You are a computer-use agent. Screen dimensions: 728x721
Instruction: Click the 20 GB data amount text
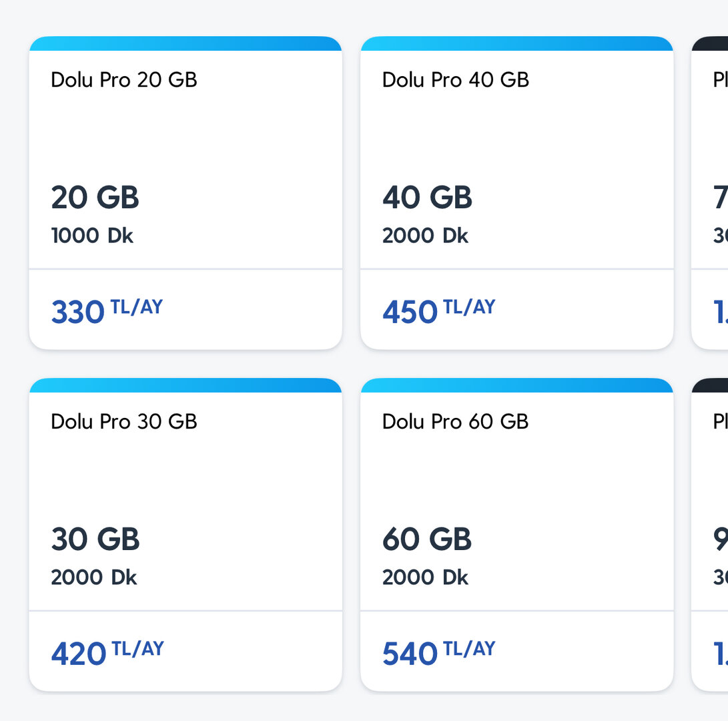(95, 198)
